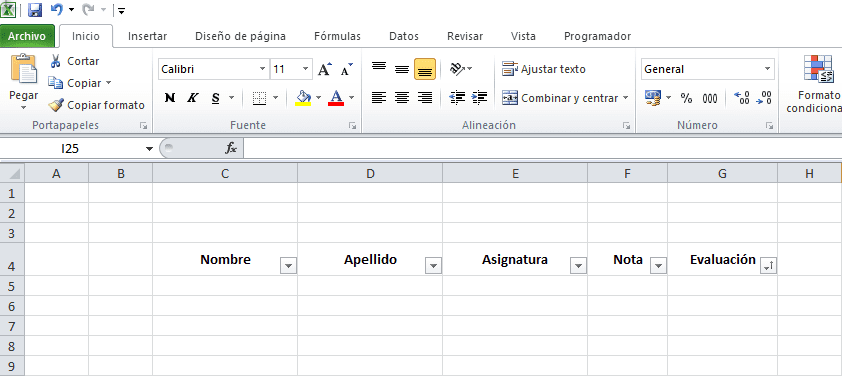The image size is (842, 376).
Task: Select the Datos ribbon tab
Action: [x=404, y=36]
